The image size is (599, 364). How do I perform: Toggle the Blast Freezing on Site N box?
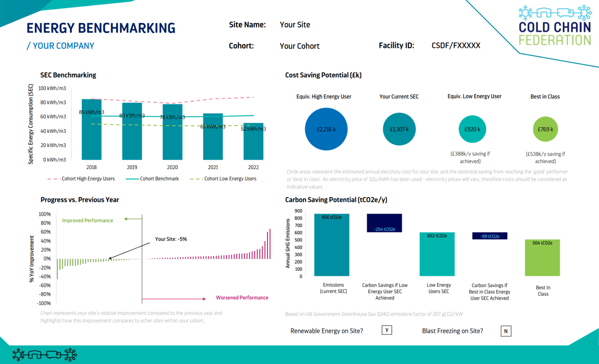[x=506, y=331]
